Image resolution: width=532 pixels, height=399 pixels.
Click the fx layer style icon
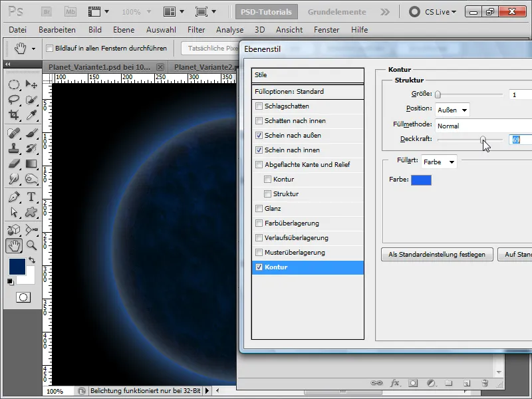[x=394, y=383]
